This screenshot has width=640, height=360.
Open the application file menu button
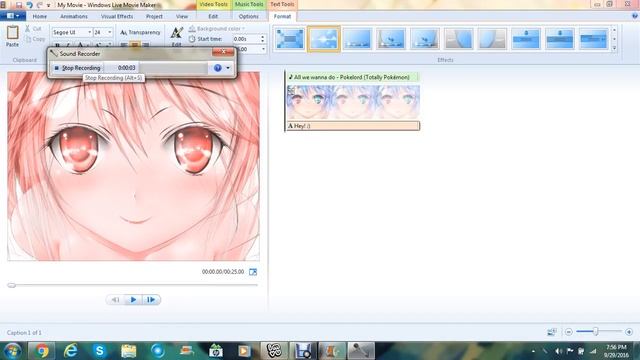(13, 16)
